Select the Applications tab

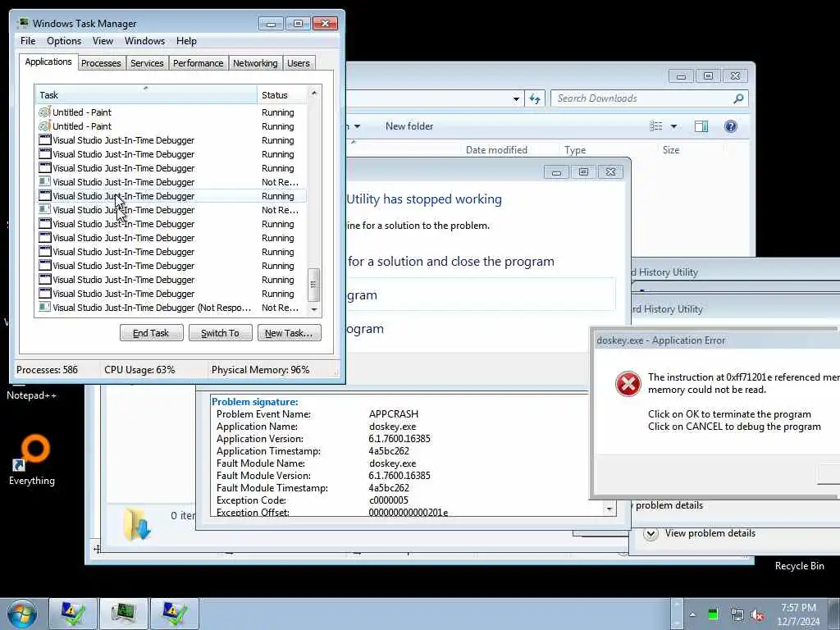point(48,62)
